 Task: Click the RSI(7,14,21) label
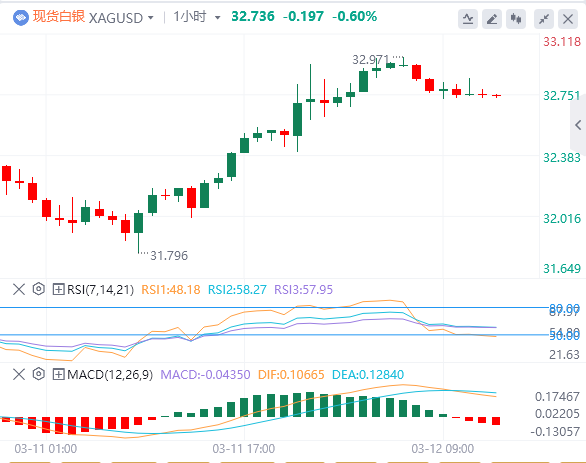click(x=100, y=290)
